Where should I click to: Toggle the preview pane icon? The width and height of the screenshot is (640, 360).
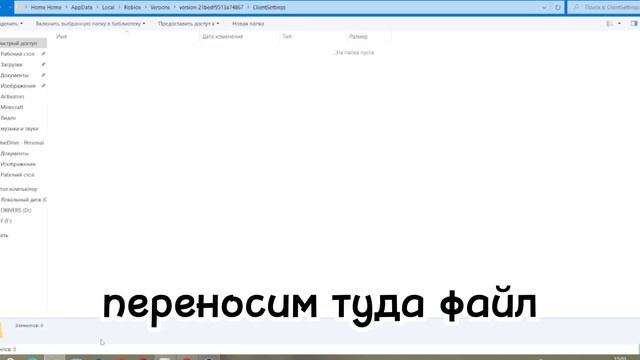point(634,24)
